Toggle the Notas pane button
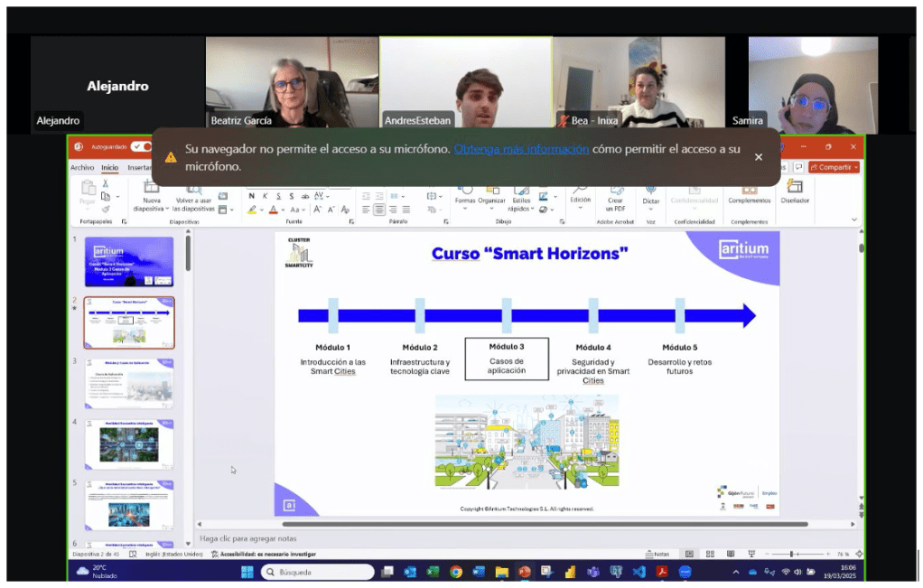Viewport: 923px width, 588px height. click(x=657, y=554)
